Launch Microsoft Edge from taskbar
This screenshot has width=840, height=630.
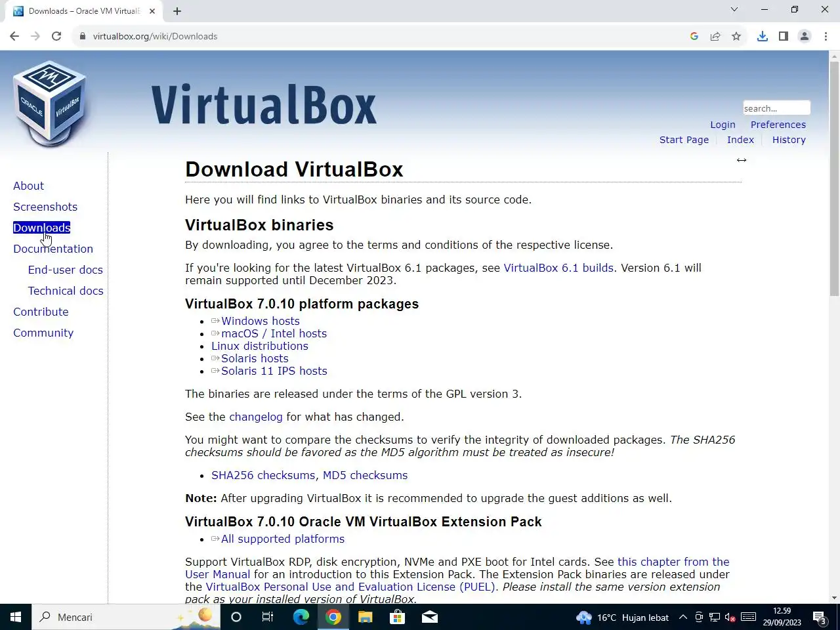pos(301,617)
